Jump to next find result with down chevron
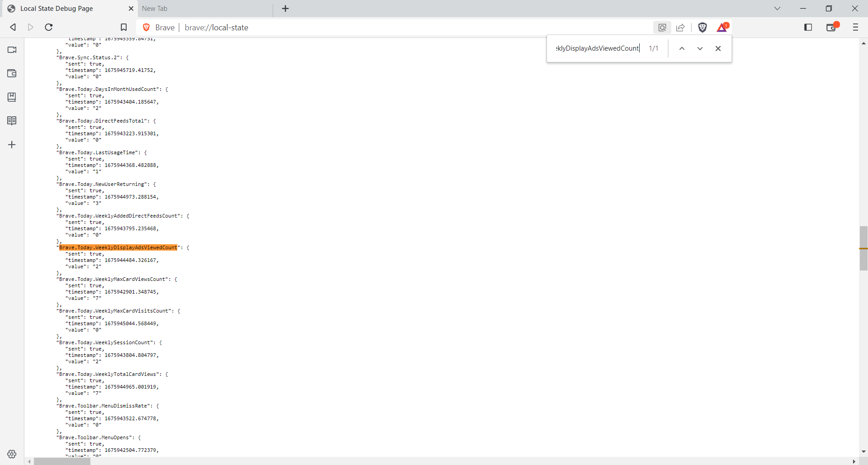Viewport: 868px width, 465px height. (x=700, y=48)
